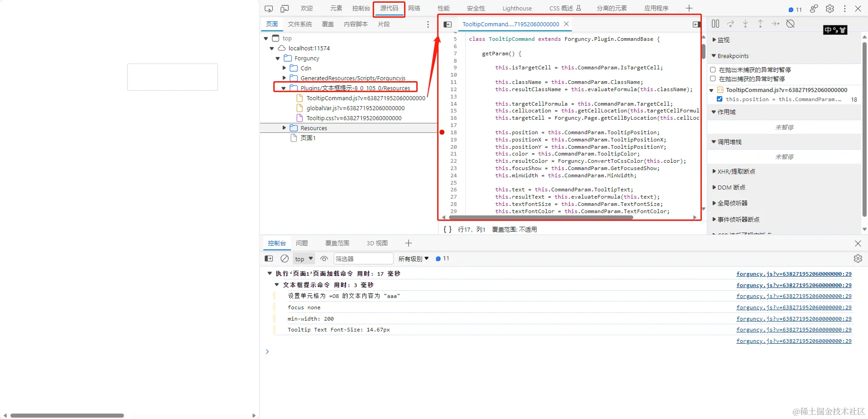This screenshot has height=419, width=868.
Task: Click the 11 issues counter in top bar
Action: tap(795, 9)
